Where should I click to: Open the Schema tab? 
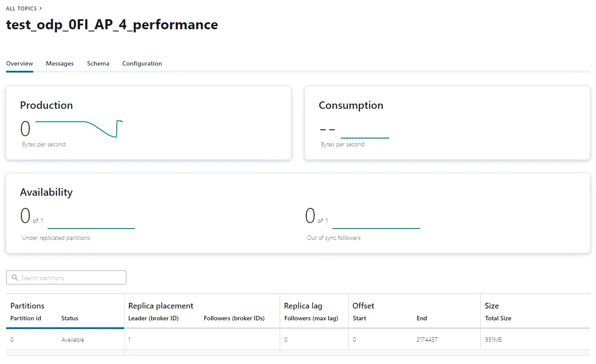(98, 63)
